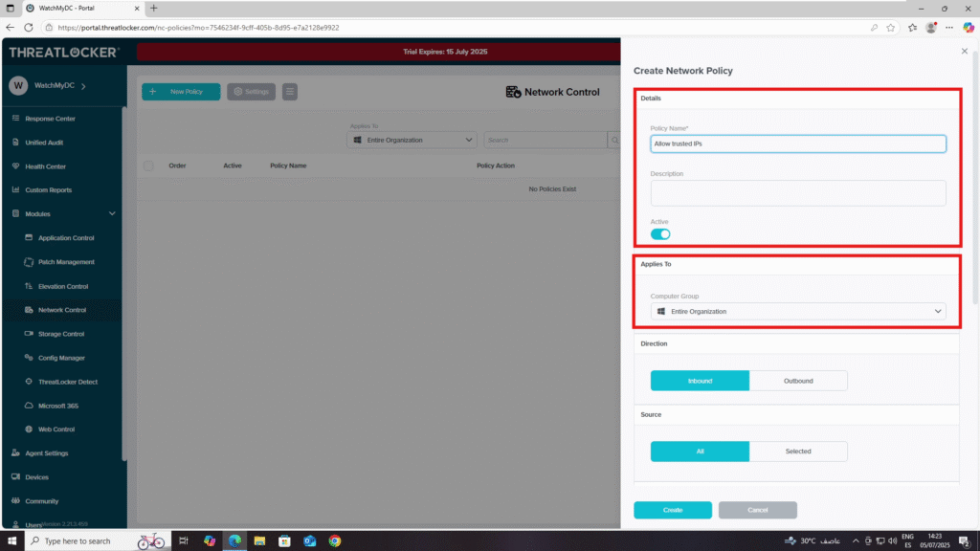This screenshot has width=980, height=551.
Task: Open Chrome from taskbar
Action: pyautogui.click(x=334, y=541)
